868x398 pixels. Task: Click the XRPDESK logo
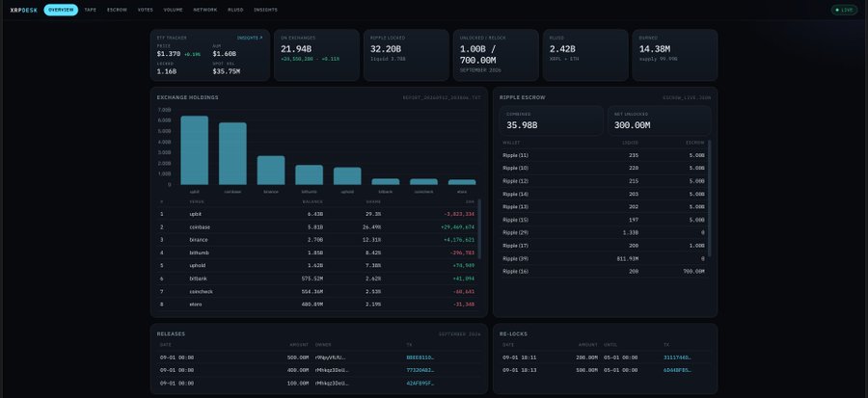[24, 10]
